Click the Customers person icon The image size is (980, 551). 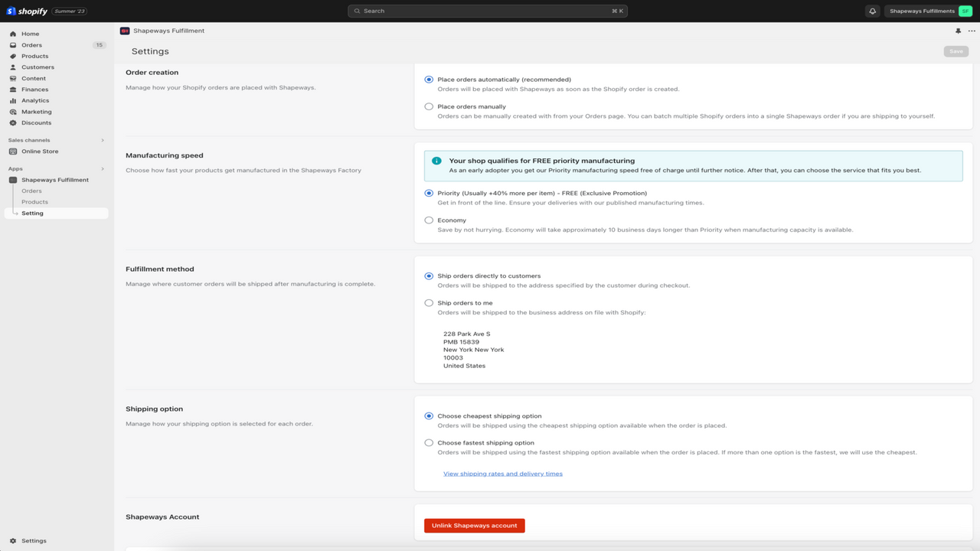[13, 67]
